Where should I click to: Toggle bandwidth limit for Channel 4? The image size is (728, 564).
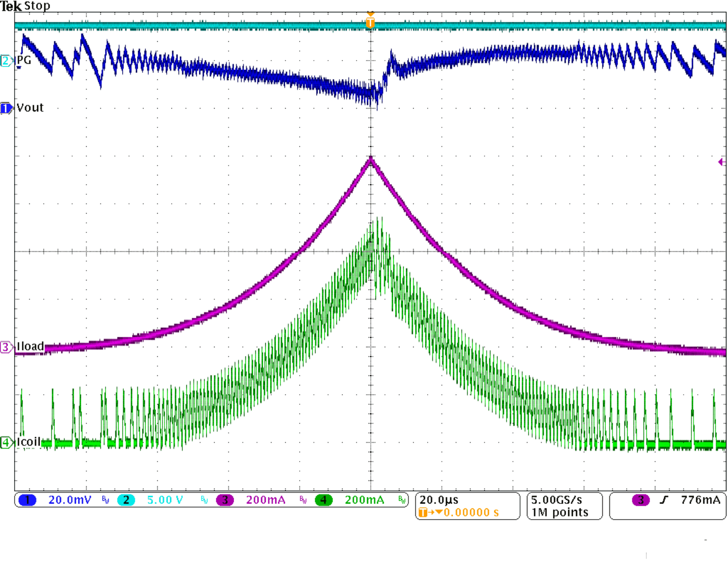(402, 500)
